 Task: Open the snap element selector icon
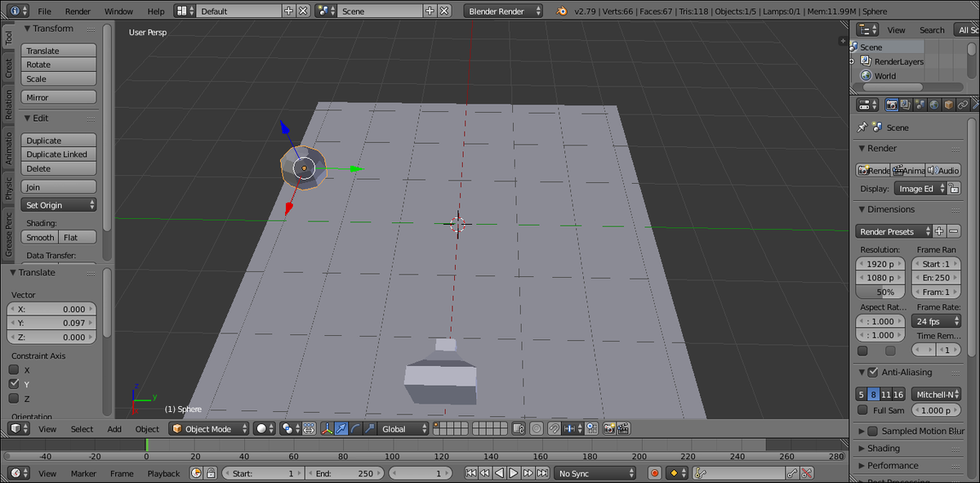572,428
